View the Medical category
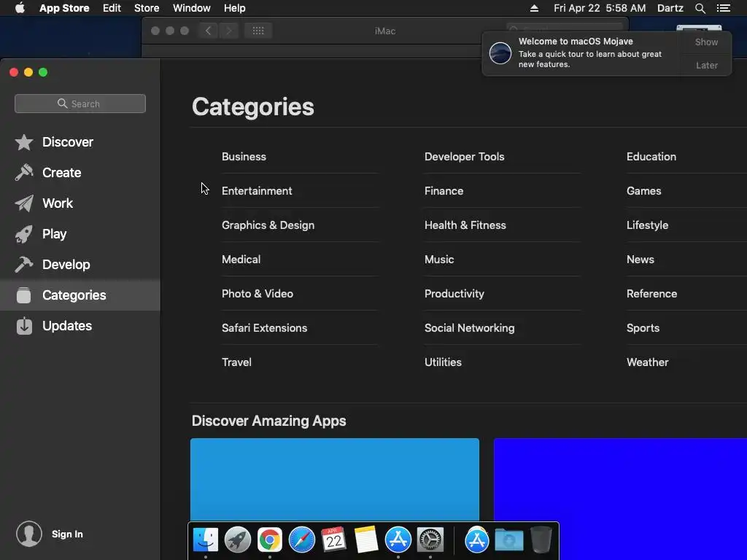Viewport: 747px width, 560px height. [x=241, y=260]
